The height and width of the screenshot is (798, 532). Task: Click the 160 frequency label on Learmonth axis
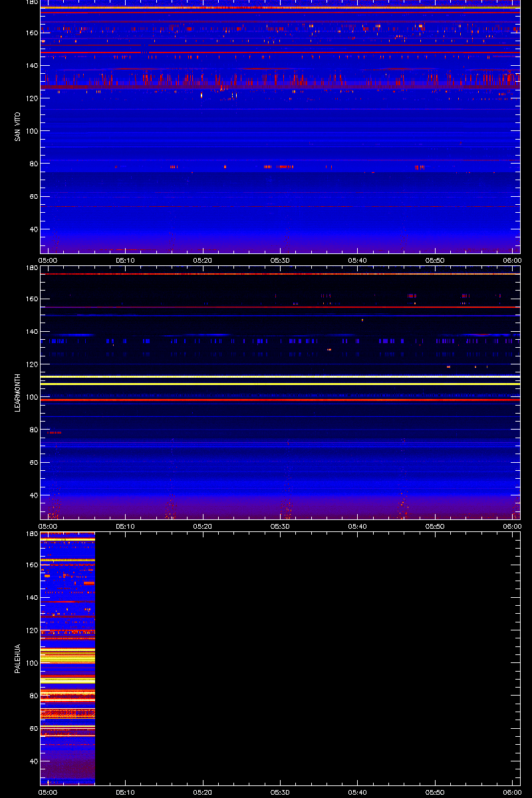pos(32,299)
